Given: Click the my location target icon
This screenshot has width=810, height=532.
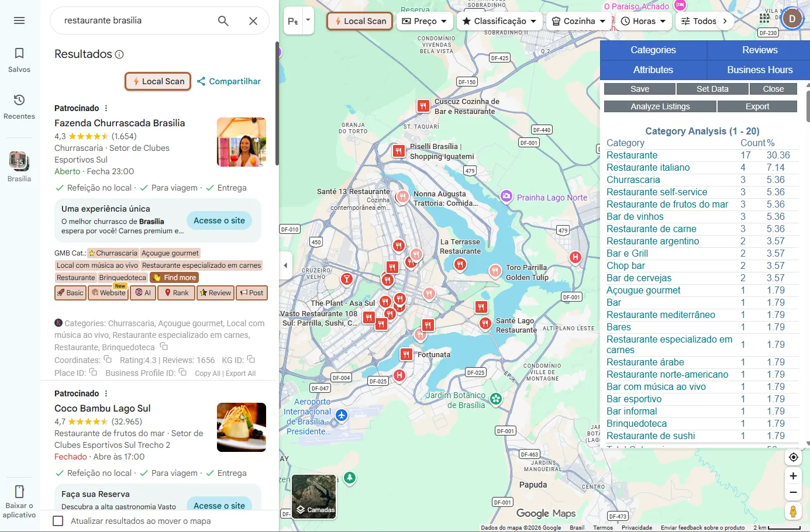Looking at the screenshot, I should pos(793,457).
